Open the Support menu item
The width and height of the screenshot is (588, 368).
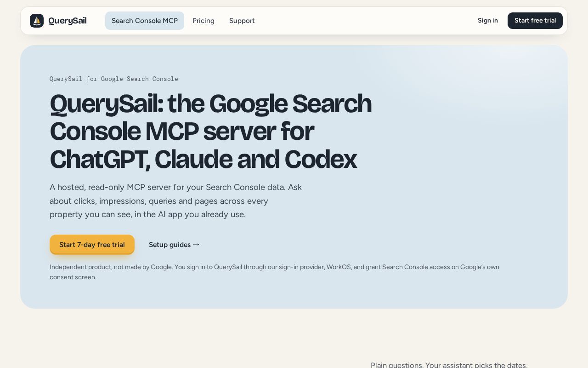click(242, 21)
